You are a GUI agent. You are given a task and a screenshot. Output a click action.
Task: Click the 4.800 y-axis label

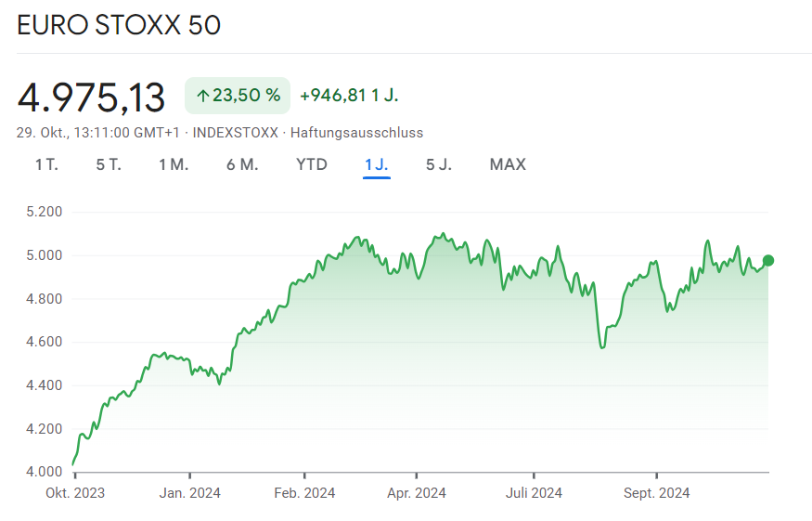44,299
